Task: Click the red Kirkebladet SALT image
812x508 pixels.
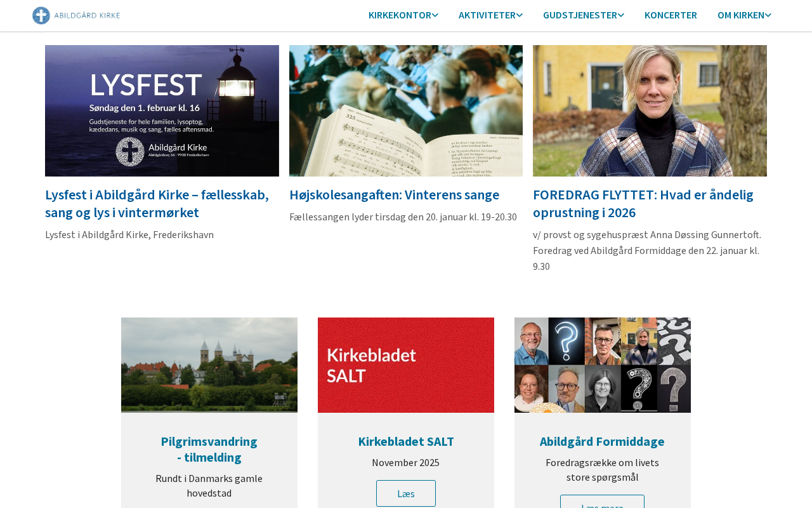Action: [406, 365]
